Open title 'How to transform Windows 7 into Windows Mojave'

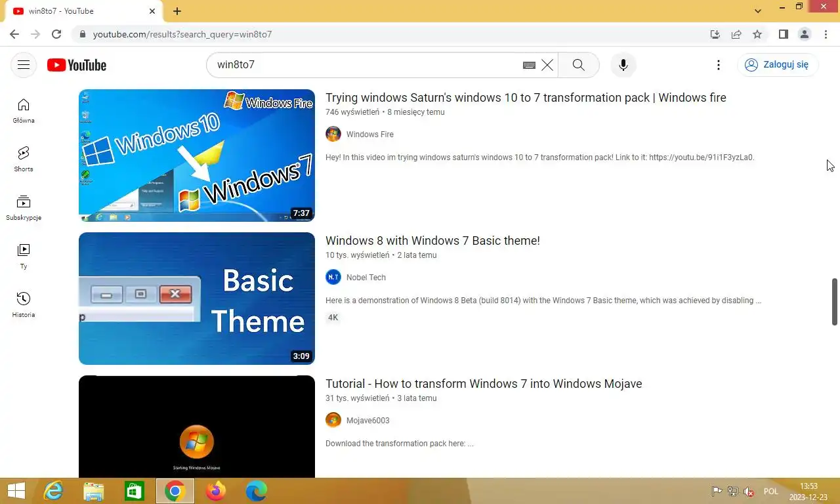click(484, 384)
